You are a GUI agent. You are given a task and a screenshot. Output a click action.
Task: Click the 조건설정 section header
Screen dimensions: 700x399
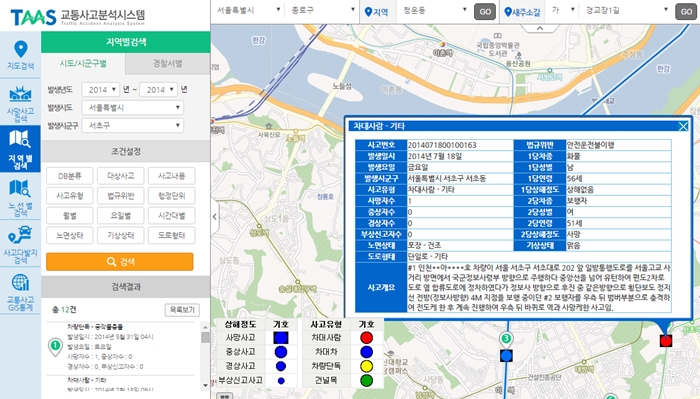coord(126,151)
